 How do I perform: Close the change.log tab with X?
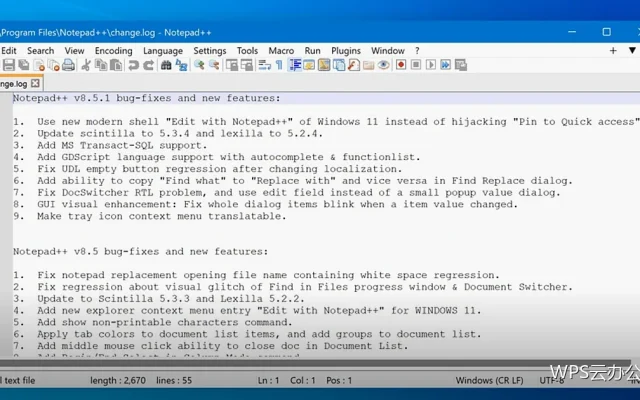click(x=36, y=83)
